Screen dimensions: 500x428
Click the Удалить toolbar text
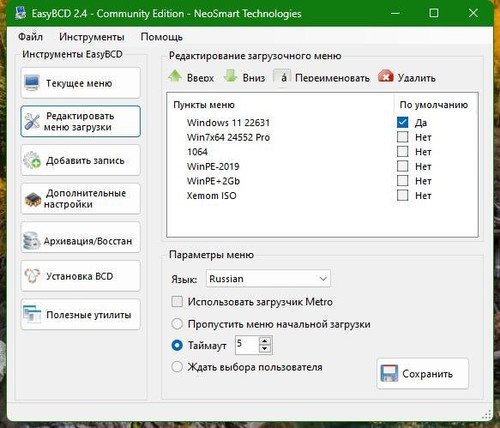(417, 78)
